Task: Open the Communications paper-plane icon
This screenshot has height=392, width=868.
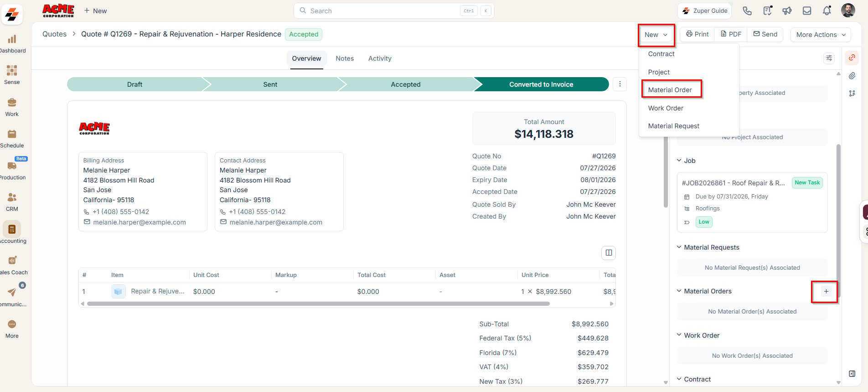Action: point(12,292)
